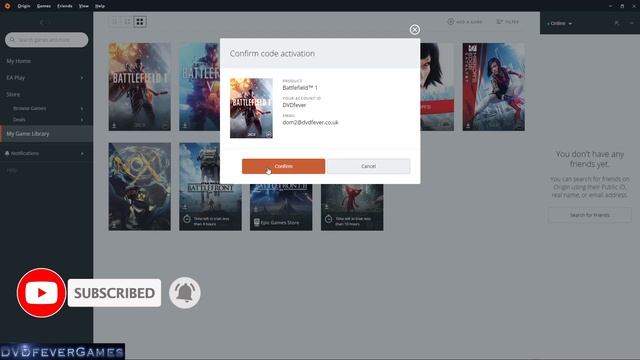Open the rightmost Mirror's Edge Catalyst tile

coord(493,87)
